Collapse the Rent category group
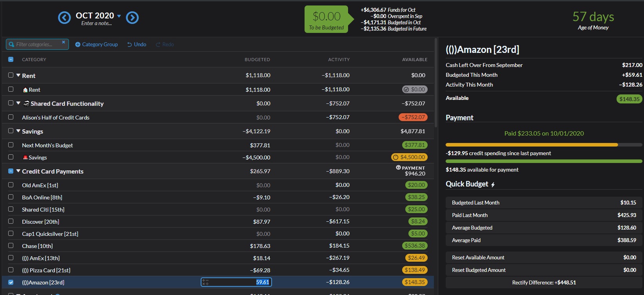This screenshot has height=295, width=644. click(x=18, y=75)
